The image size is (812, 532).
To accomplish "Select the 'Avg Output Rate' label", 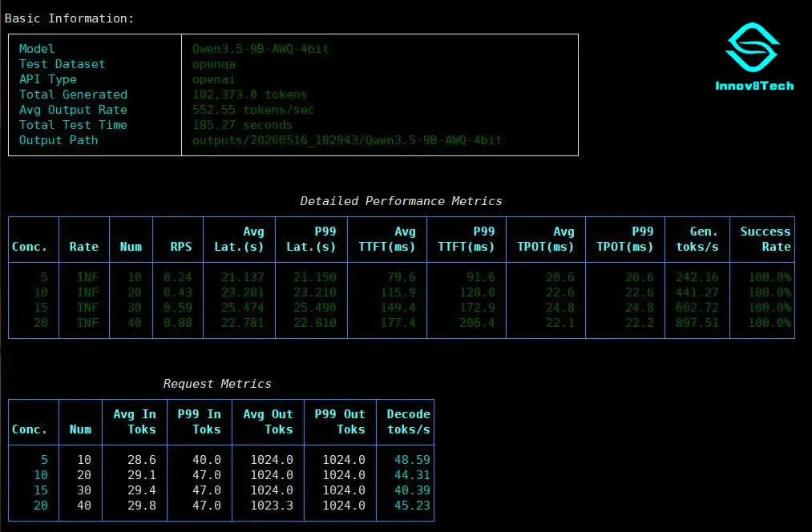I will (73, 110).
